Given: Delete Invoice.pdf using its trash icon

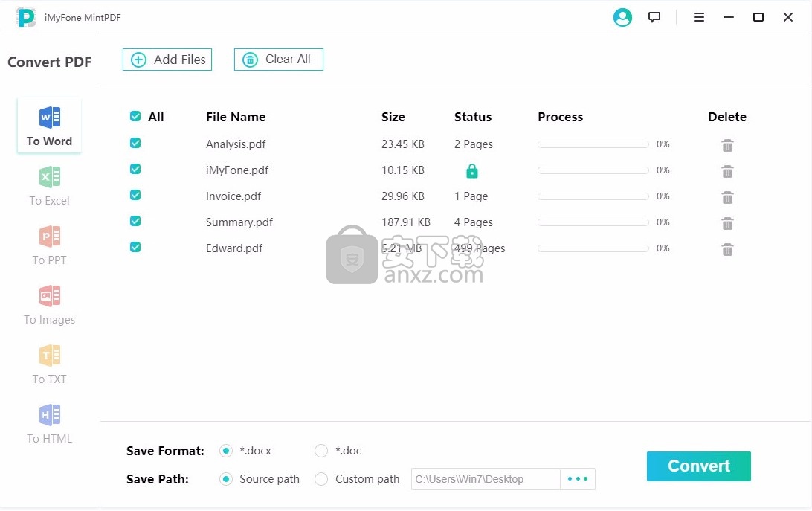Looking at the screenshot, I should tap(727, 197).
